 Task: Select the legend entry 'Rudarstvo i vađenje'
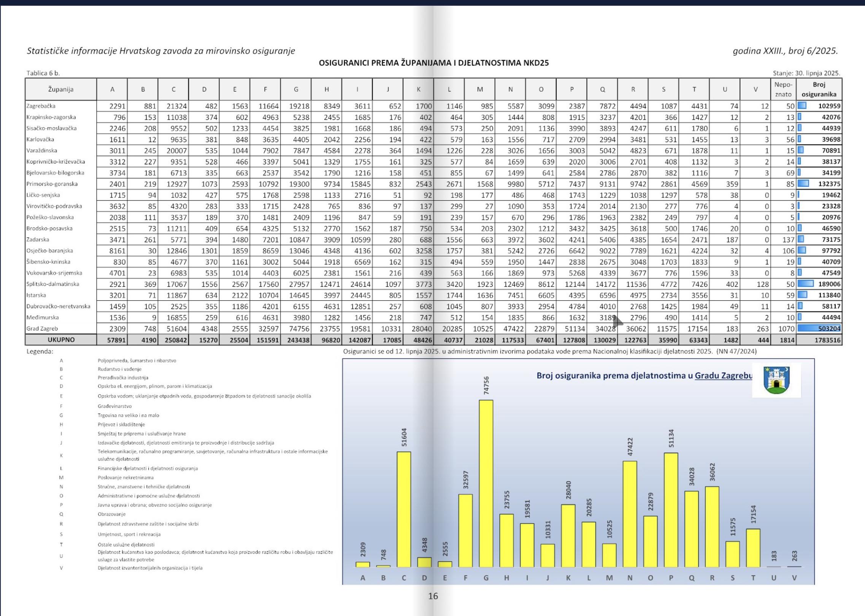(x=119, y=369)
